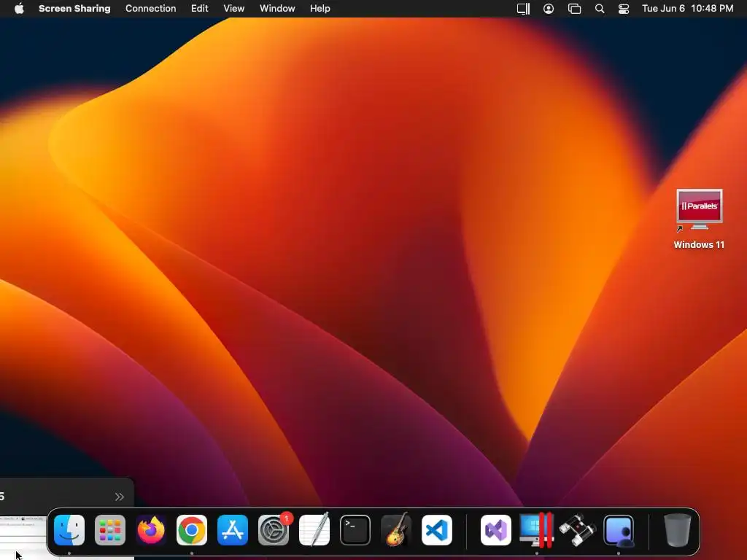Open the Trash in the Dock
This screenshot has height=560, width=747.
click(678, 530)
